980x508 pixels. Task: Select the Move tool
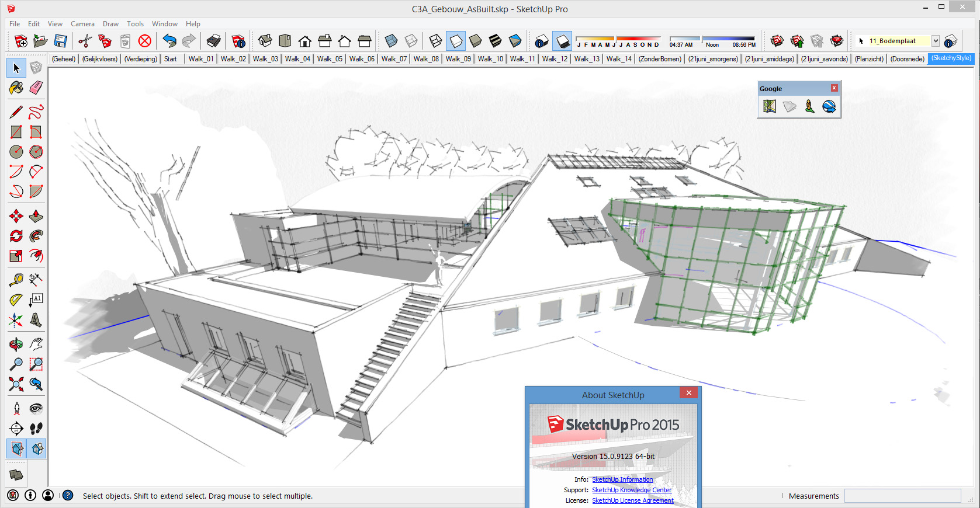[16, 216]
